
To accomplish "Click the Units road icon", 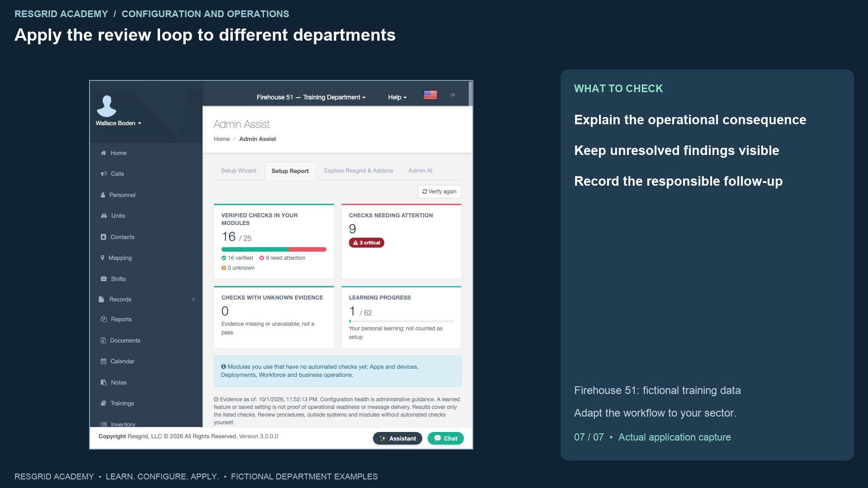I will point(104,216).
